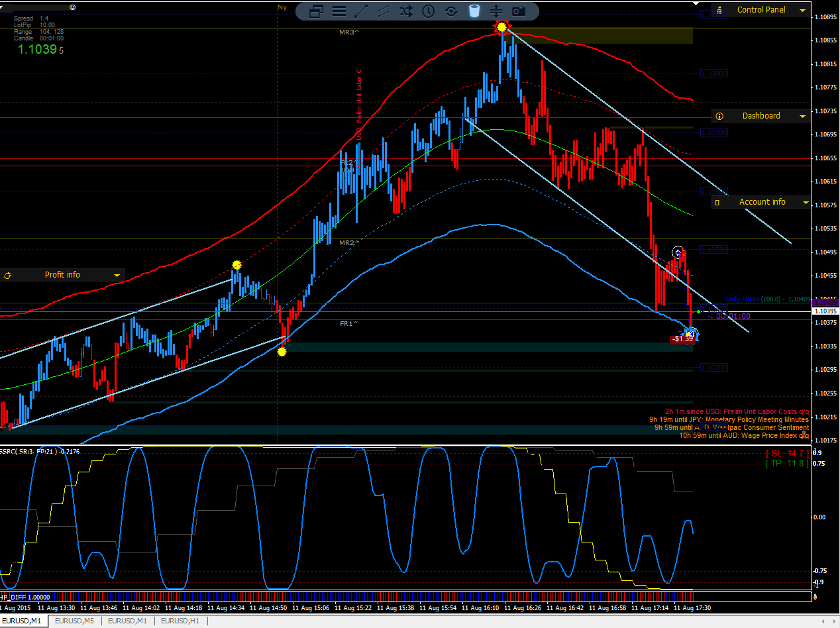
Task: Click the camera screenshot icon
Action: 519,11
